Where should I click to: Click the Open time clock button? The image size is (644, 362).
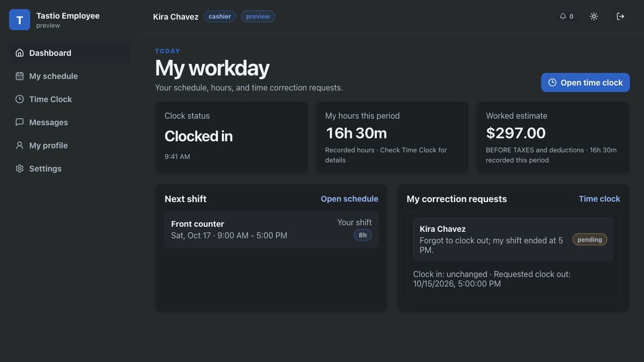coord(585,82)
